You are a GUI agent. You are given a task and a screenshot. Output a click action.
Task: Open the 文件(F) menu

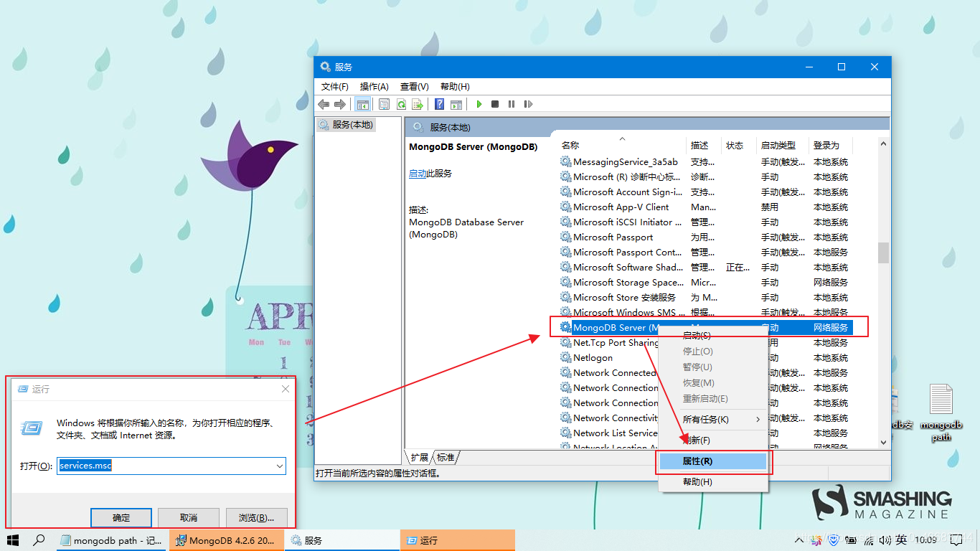[x=334, y=86]
